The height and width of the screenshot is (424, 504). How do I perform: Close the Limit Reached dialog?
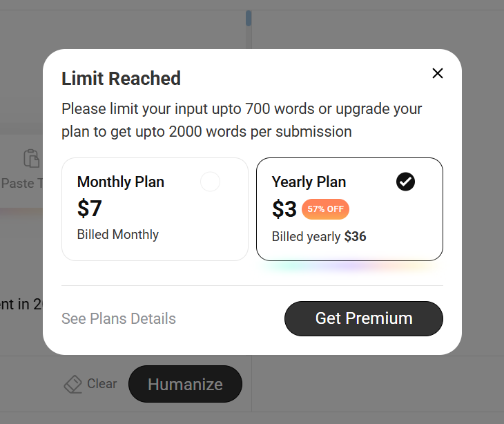click(x=438, y=73)
